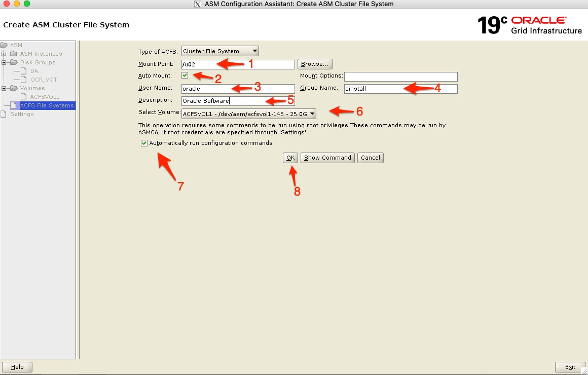Select the ACFSVOL1 volume entry
588x375 pixels.
(45, 97)
